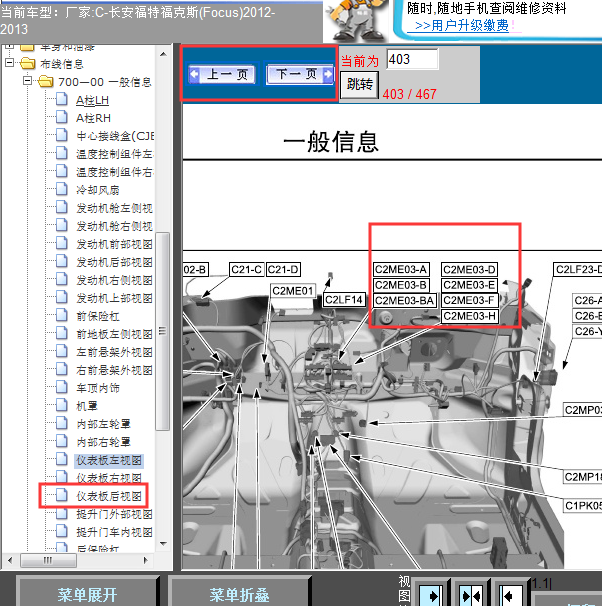The height and width of the screenshot is (606, 602).
Task: Open the 发动机前部视图 entry
Action: pyautogui.click(x=115, y=244)
